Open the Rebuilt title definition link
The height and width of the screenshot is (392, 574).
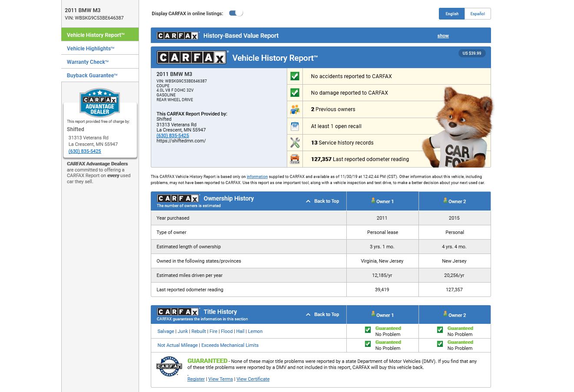click(199, 331)
